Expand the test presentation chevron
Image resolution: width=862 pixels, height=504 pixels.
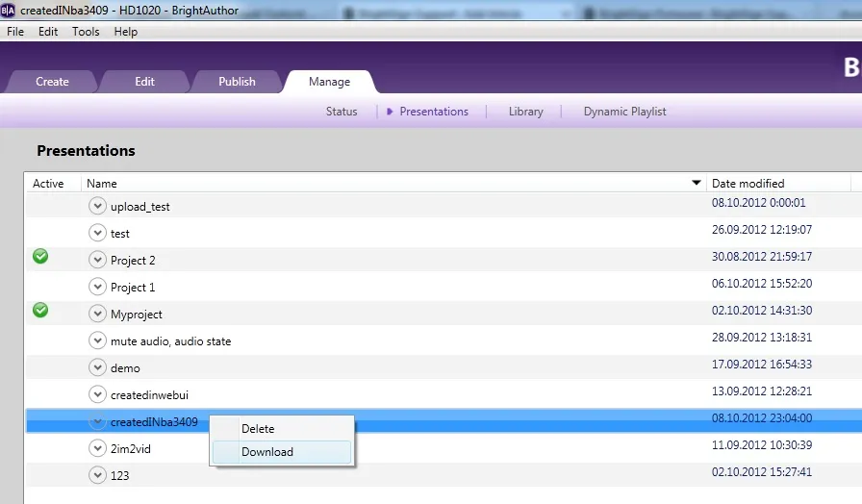point(97,233)
